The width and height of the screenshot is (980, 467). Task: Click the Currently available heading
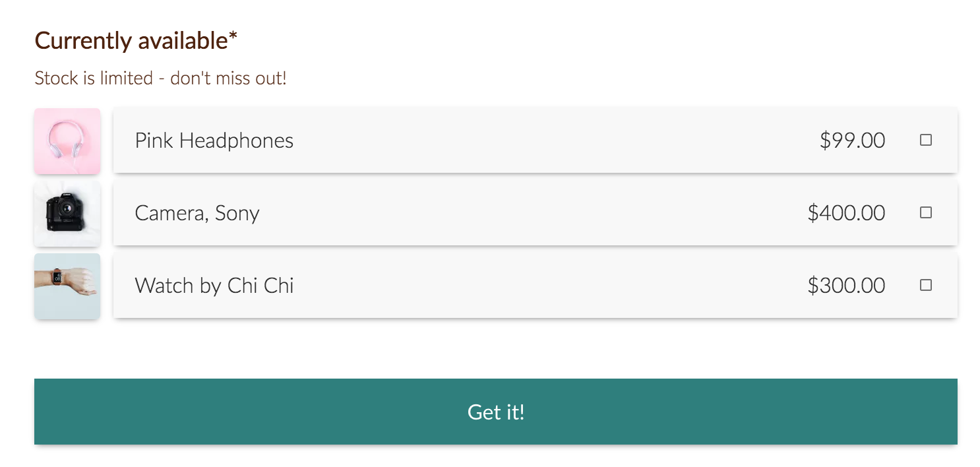[131, 41]
